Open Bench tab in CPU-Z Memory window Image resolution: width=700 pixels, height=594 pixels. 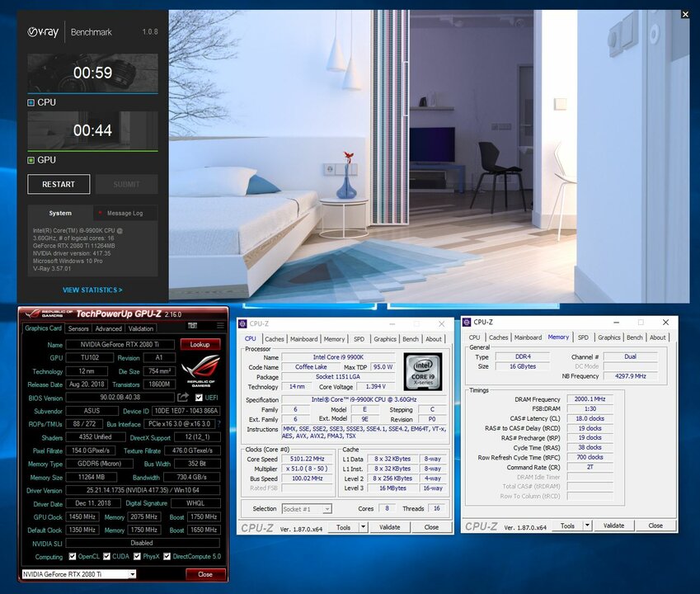[x=634, y=337]
